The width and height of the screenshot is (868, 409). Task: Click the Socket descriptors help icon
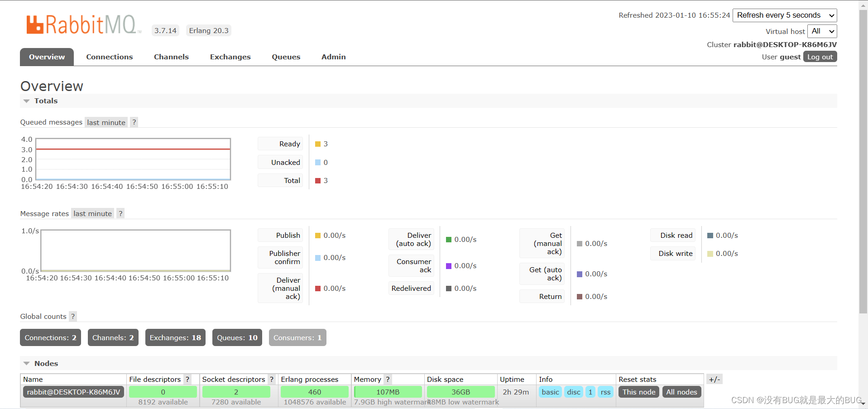click(272, 380)
